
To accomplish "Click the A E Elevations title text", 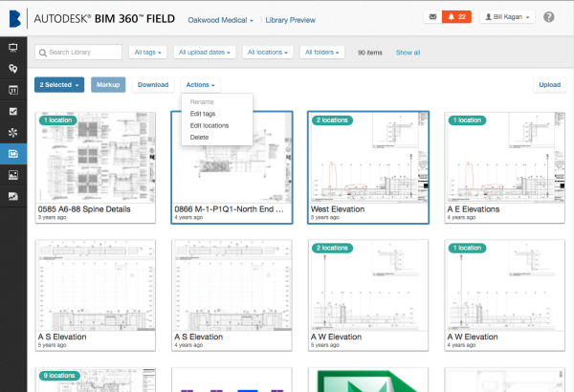I will 474,209.
